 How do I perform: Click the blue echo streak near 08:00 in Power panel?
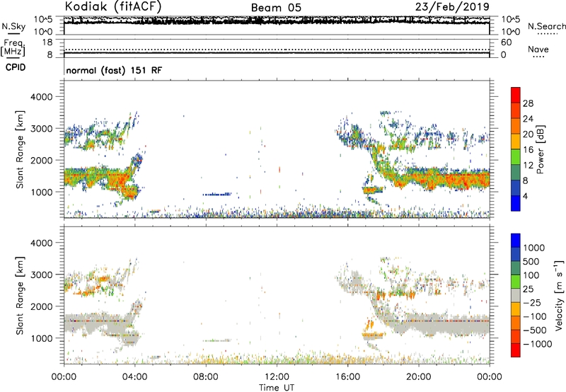click(x=217, y=195)
